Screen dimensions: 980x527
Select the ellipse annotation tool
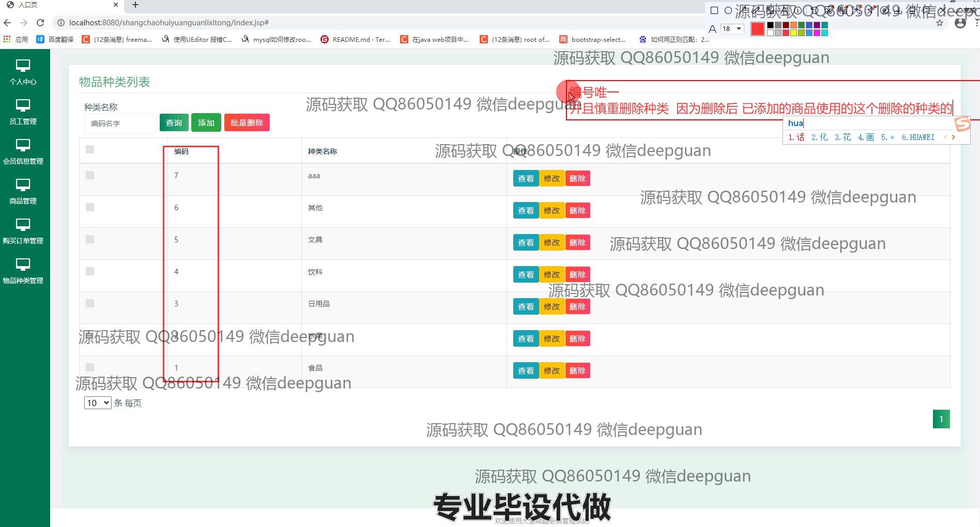(x=728, y=10)
